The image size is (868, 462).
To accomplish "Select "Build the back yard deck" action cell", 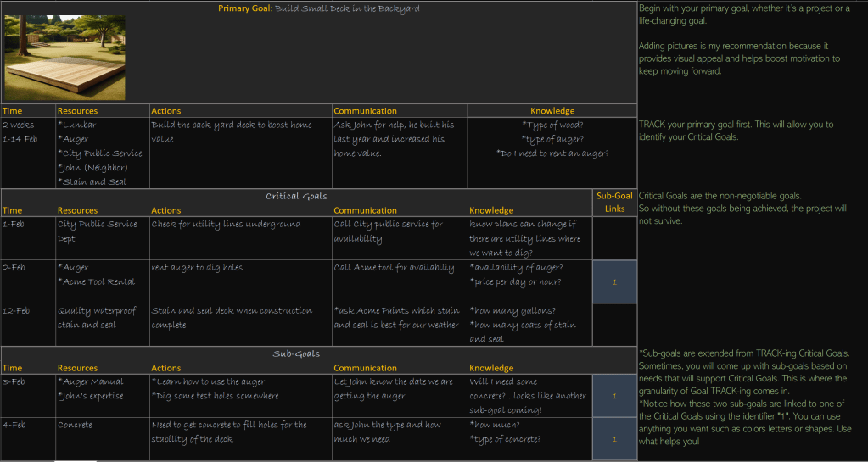I will 239,131.
